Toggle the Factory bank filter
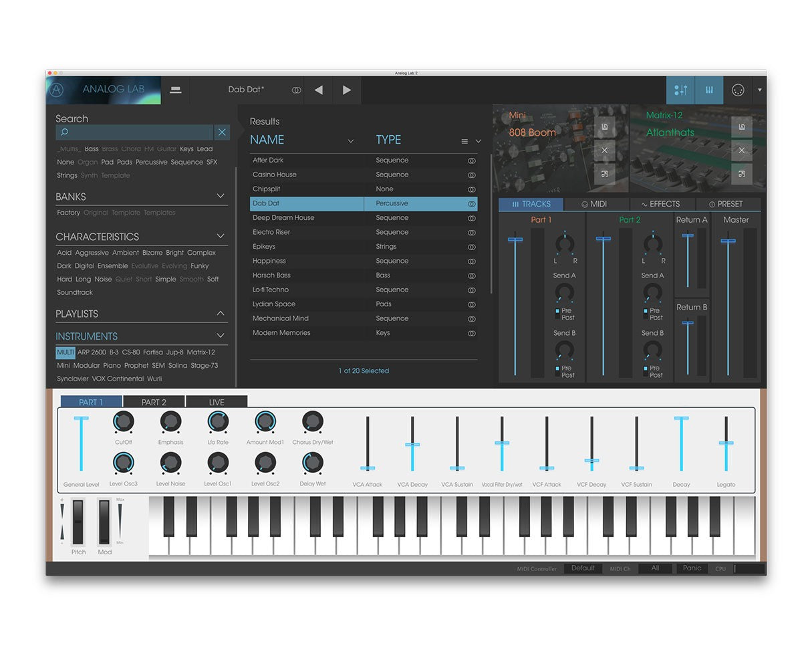 pyautogui.click(x=68, y=213)
